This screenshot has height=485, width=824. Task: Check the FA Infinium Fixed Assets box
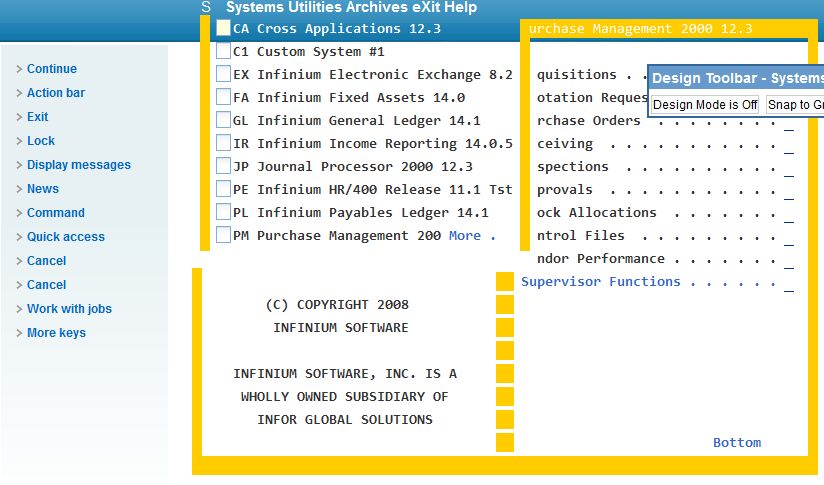click(x=223, y=97)
